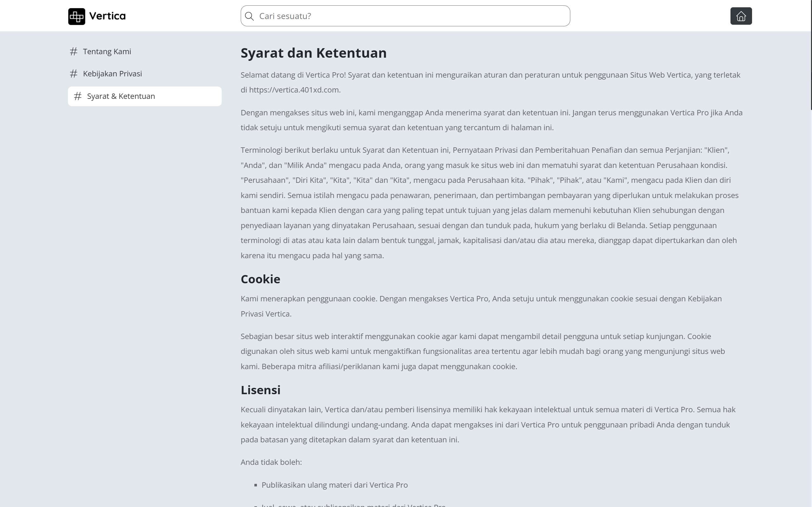Click the "Cookie" section heading
The image size is (812, 507).
tap(260, 279)
